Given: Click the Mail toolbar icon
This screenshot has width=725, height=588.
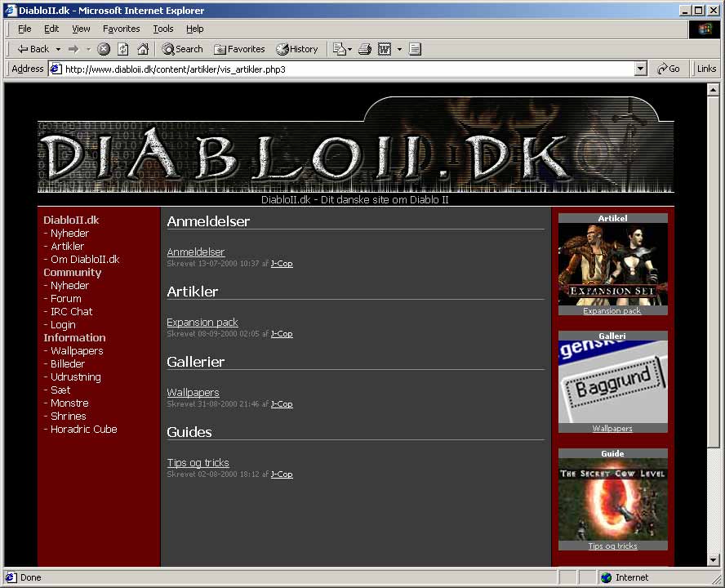Looking at the screenshot, I should 340,49.
